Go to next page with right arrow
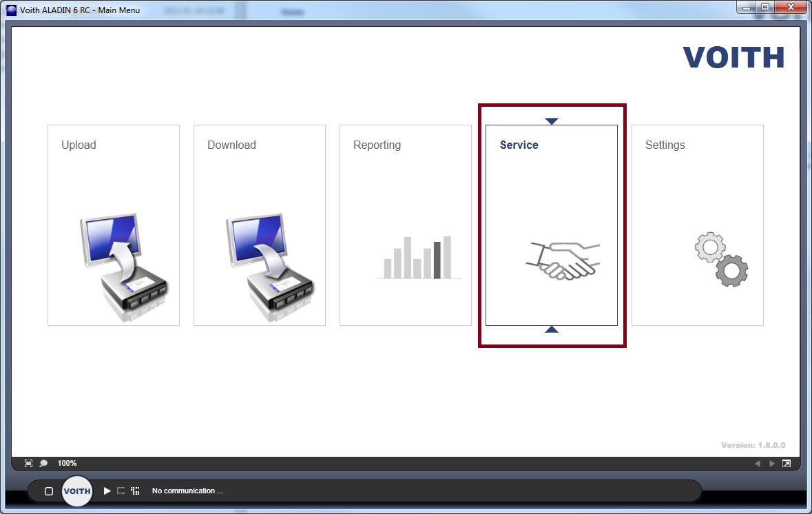 [x=771, y=463]
